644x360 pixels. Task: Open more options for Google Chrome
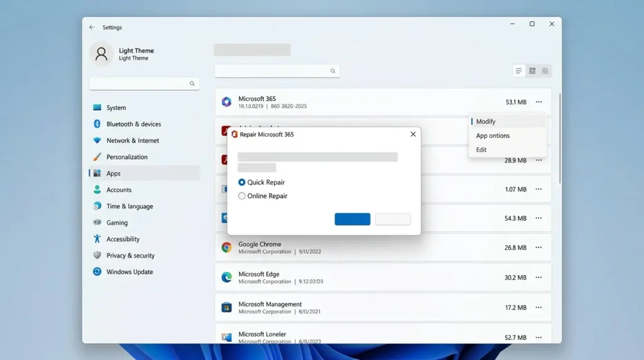pos(538,247)
